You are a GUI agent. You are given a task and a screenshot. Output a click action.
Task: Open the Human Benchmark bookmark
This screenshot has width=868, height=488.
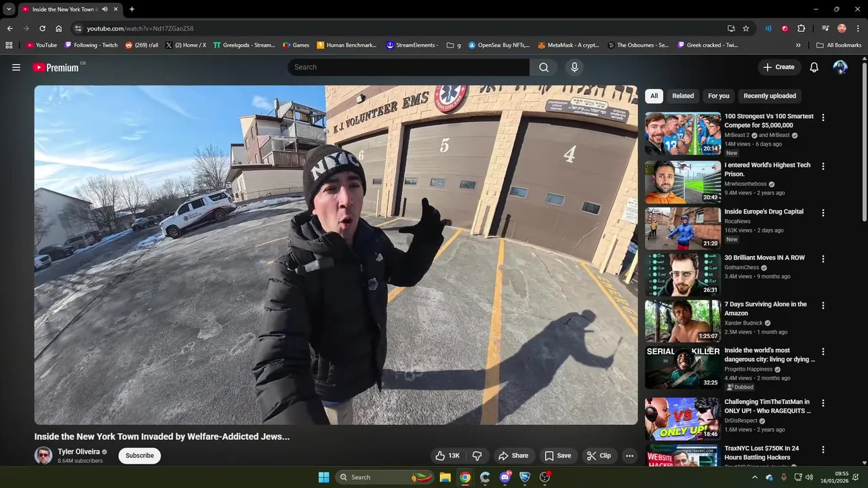click(347, 45)
